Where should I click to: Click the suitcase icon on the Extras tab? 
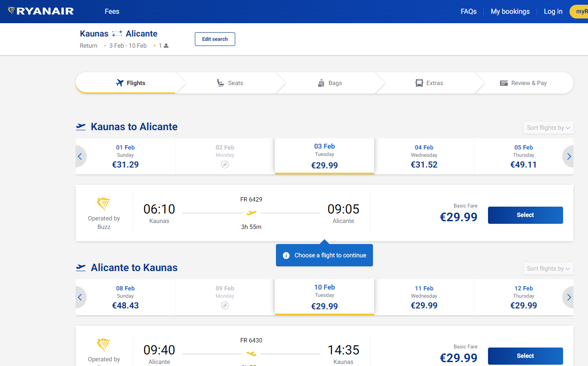point(418,82)
